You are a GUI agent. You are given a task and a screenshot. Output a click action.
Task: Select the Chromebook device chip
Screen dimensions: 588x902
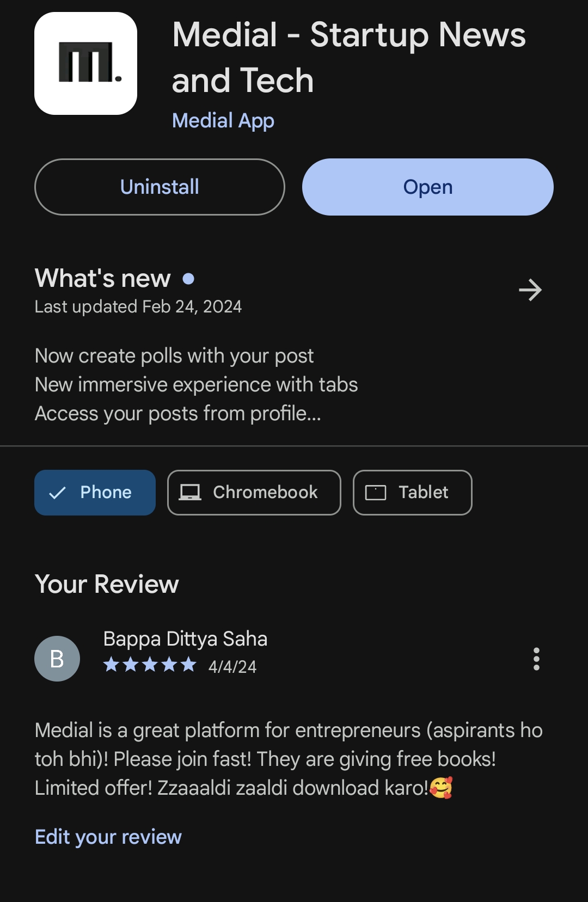[254, 493]
